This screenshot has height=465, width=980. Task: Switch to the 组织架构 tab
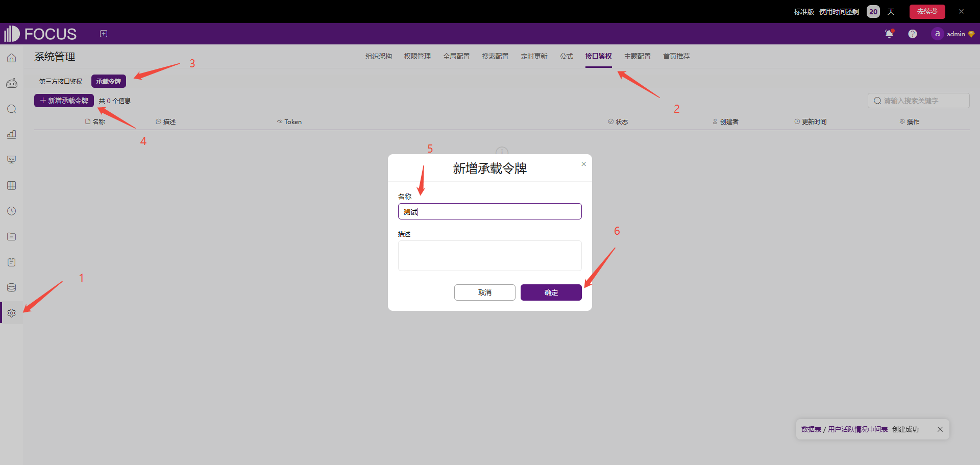pyautogui.click(x=379, y=56)
